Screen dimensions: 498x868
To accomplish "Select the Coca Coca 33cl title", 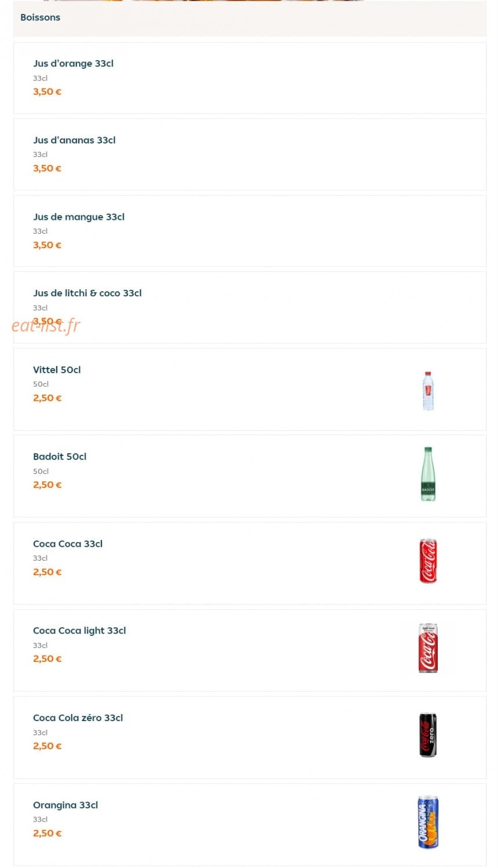I will [68, 544].
